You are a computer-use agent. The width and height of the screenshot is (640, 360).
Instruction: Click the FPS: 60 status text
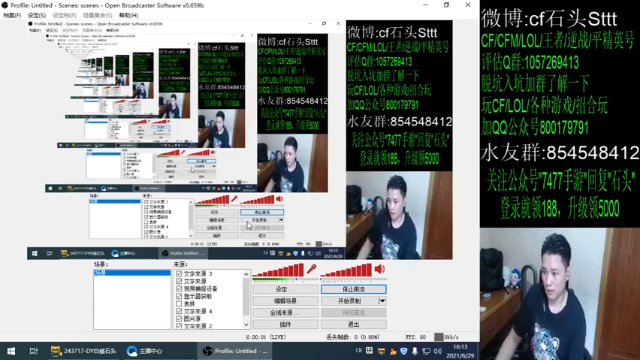tap(416, 337)
